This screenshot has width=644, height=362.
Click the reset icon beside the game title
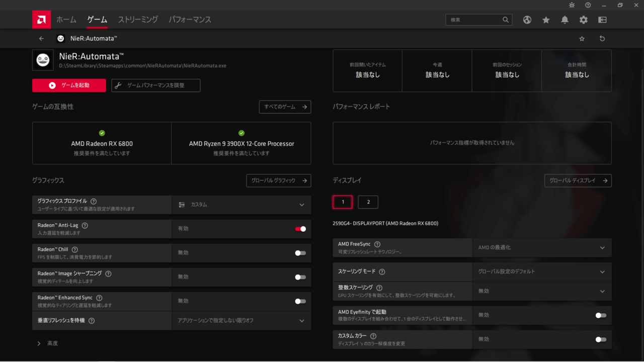tap(602, 38)
